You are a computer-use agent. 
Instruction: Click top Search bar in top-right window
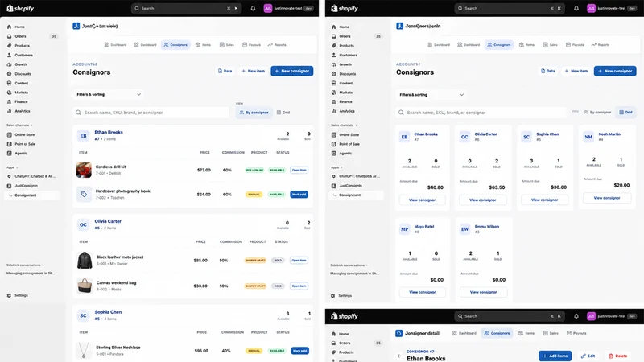click(x=510, y=8)
